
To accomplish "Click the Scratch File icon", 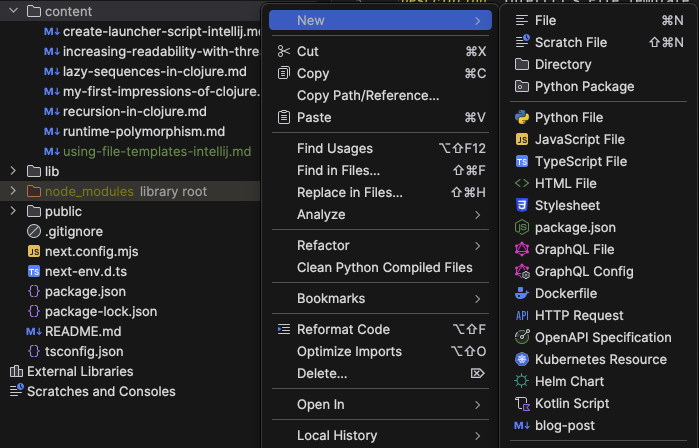I will pos(521,42).
